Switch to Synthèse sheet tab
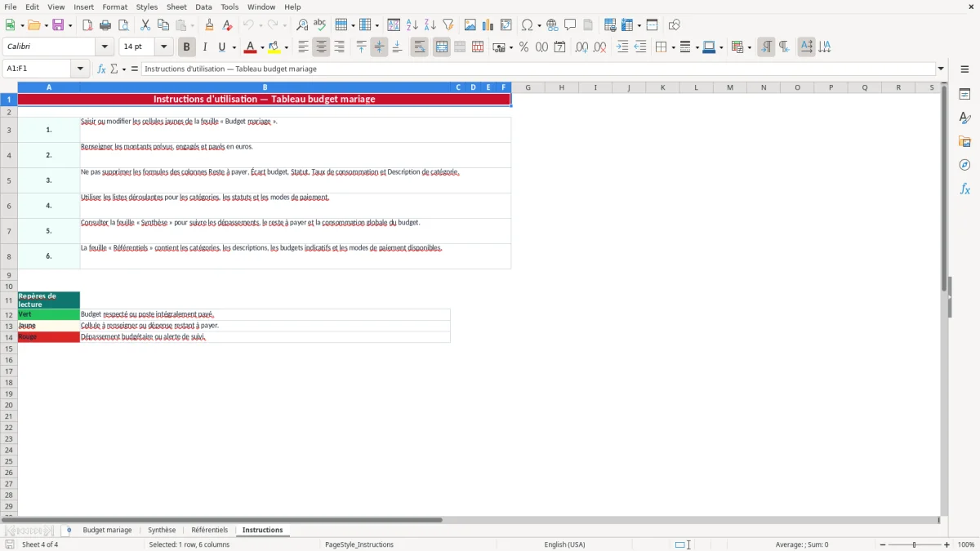The image size is (980, 551). tap(162, 530)
